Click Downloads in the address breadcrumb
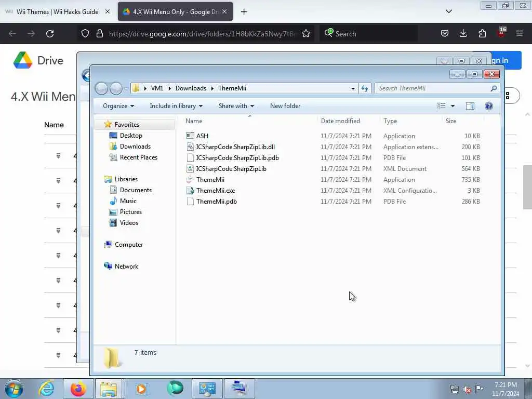 [x=191, y=88]
